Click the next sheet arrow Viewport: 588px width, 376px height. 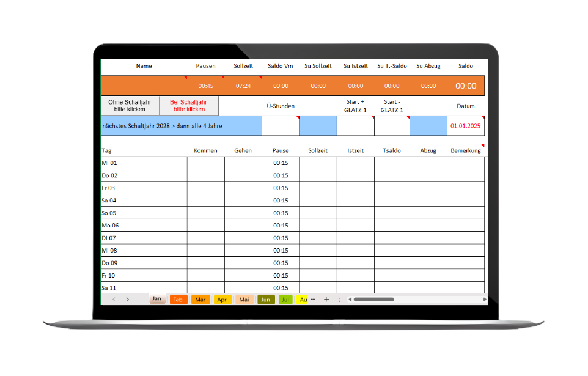(127, 300)
